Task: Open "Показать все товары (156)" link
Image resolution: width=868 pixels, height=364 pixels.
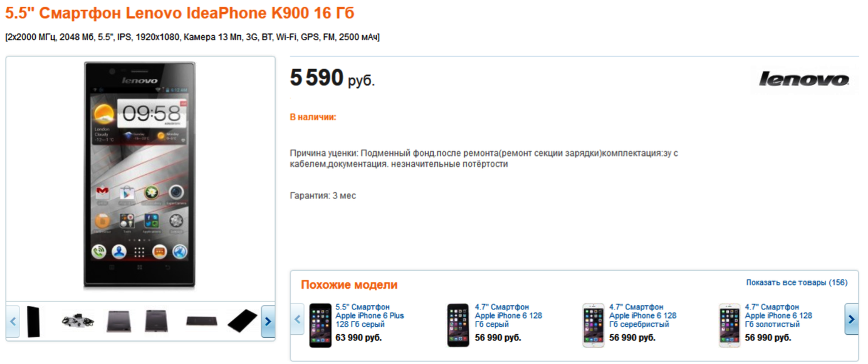Action: click(x=796, y=283)
